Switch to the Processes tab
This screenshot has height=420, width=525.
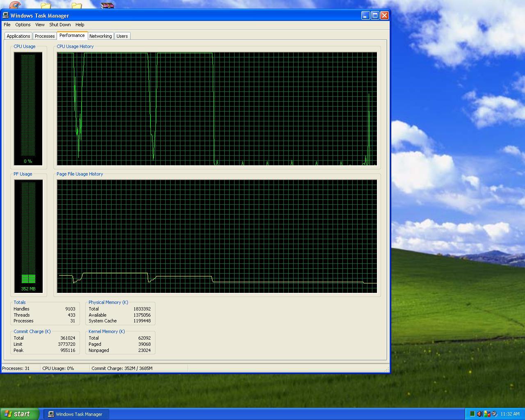point(45,36)
